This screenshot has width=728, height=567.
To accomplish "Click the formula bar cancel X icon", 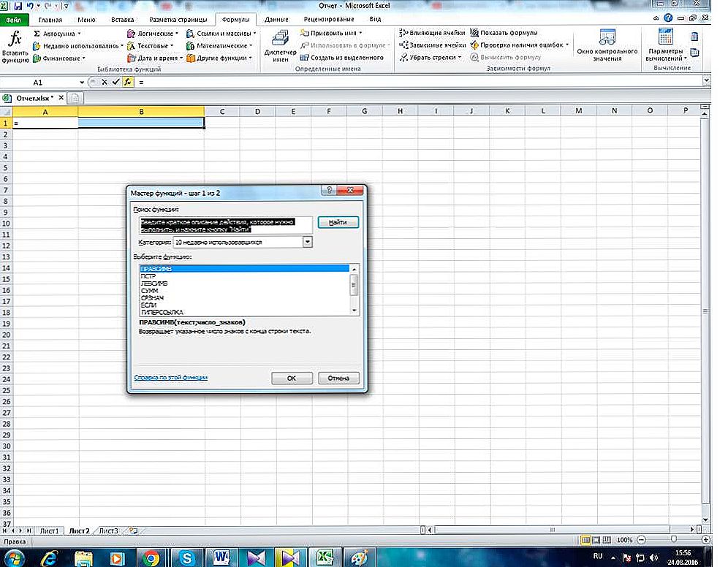I will tap(105, 83).
